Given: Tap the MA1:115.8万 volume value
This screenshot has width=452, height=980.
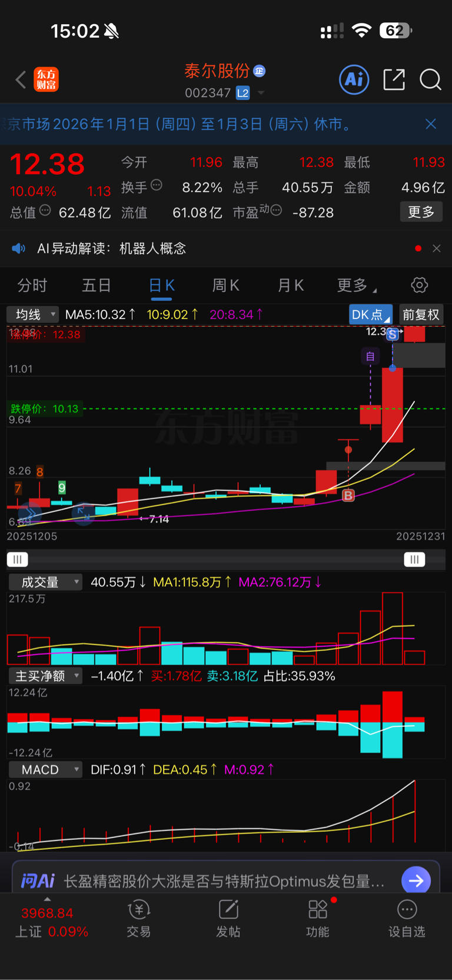Looking at the screenshot, I should coord(192,582).
